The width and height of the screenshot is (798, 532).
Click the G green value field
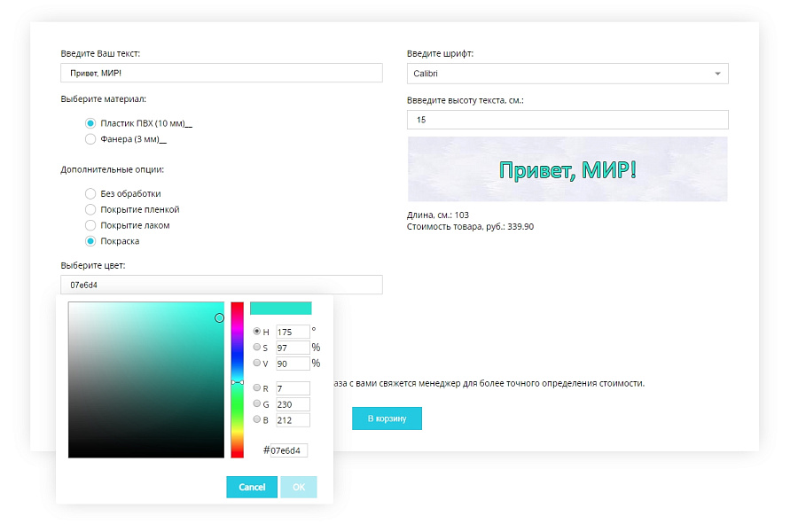[x=293, y=404]
